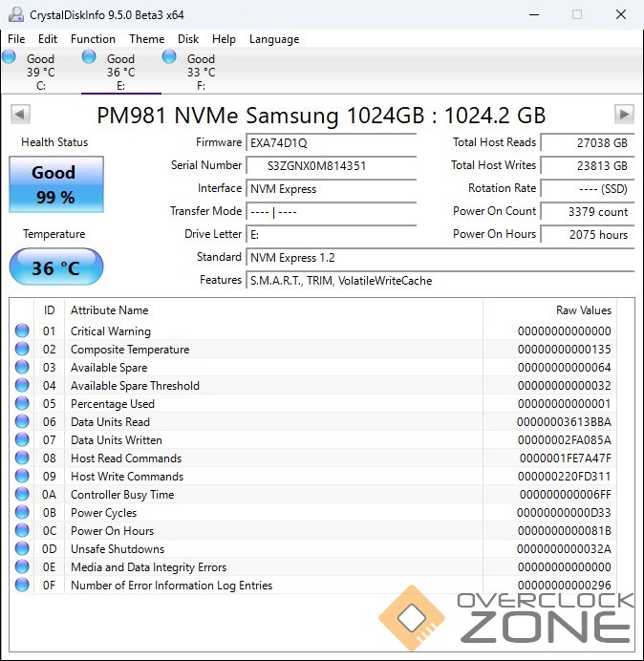Click status icon for Power Cycles row

coord(22,512)
